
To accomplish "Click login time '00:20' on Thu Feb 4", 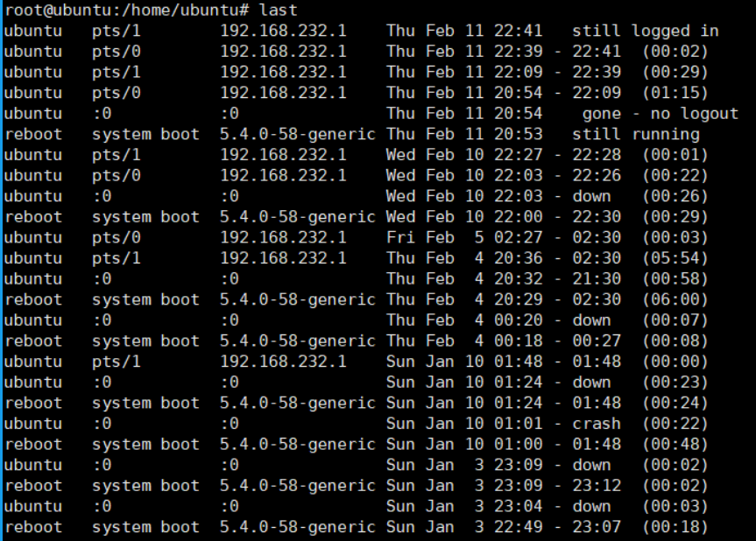I will [x=519, y=320].
